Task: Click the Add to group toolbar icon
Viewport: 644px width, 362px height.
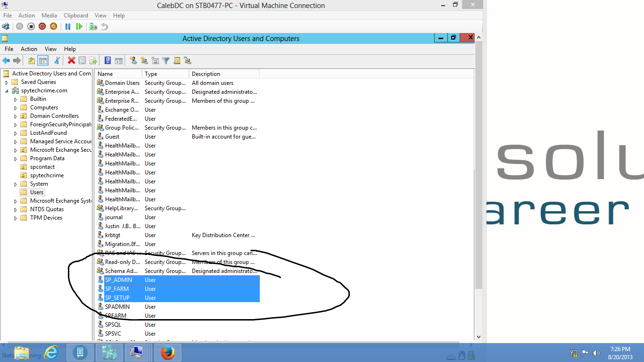Action: coord(188,60)
